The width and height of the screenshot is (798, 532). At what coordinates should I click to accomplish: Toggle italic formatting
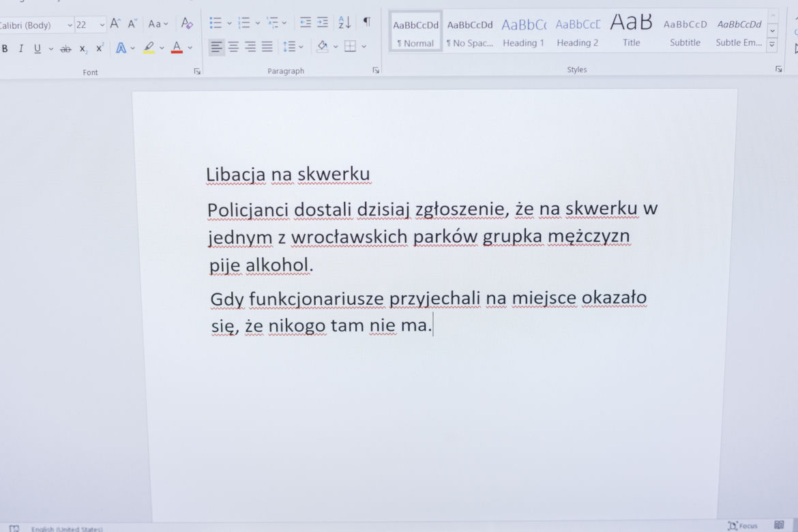coord(21,49)
